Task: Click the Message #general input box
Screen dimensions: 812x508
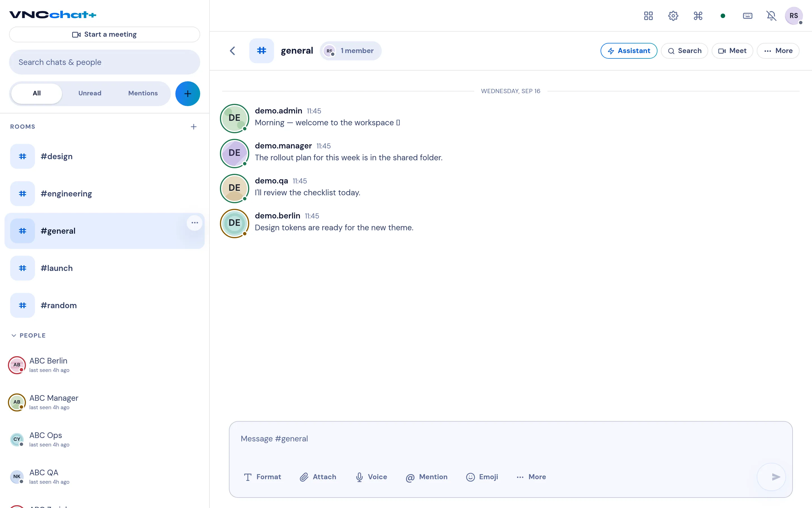Action: click(510, 439)
